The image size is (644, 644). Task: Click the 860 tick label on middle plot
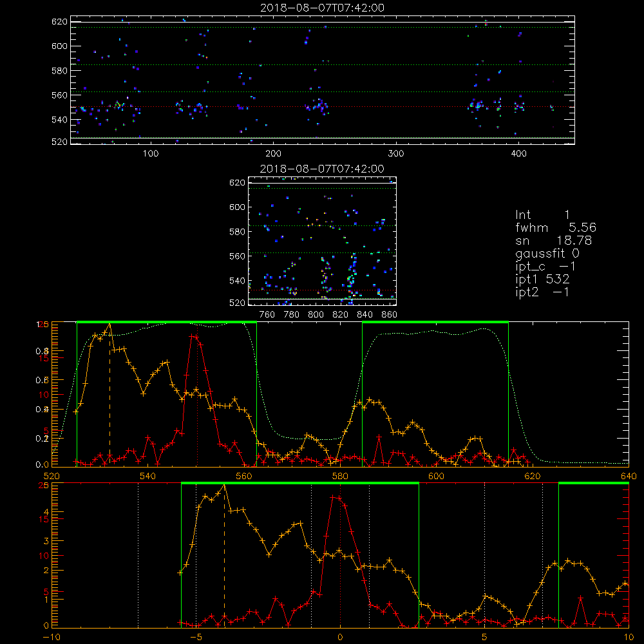(390, 315)
